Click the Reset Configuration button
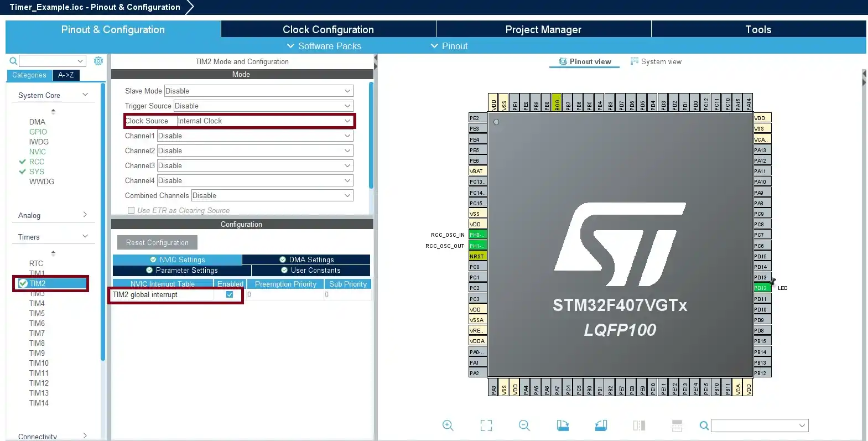This screenshot has width=868, height=441. pos(157,242)
